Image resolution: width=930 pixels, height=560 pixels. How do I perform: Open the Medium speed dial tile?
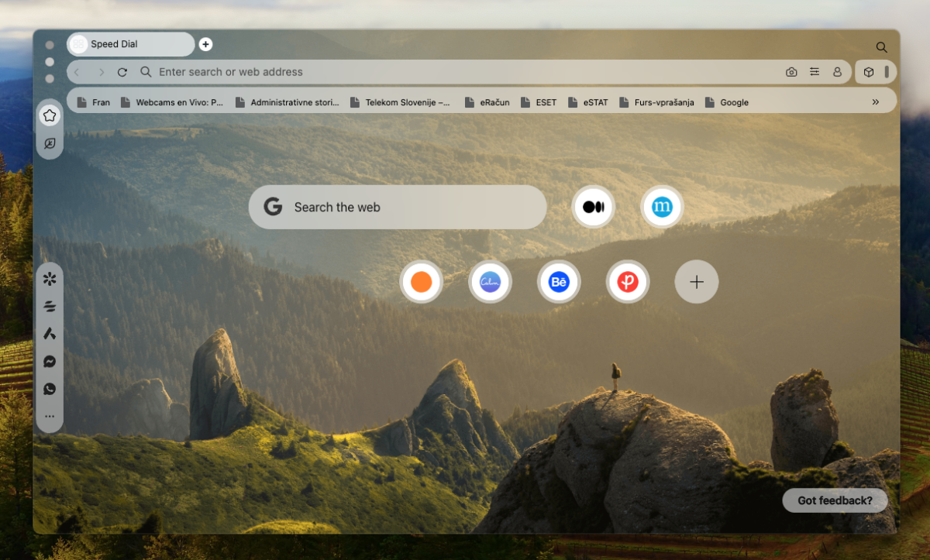point(593,207)
